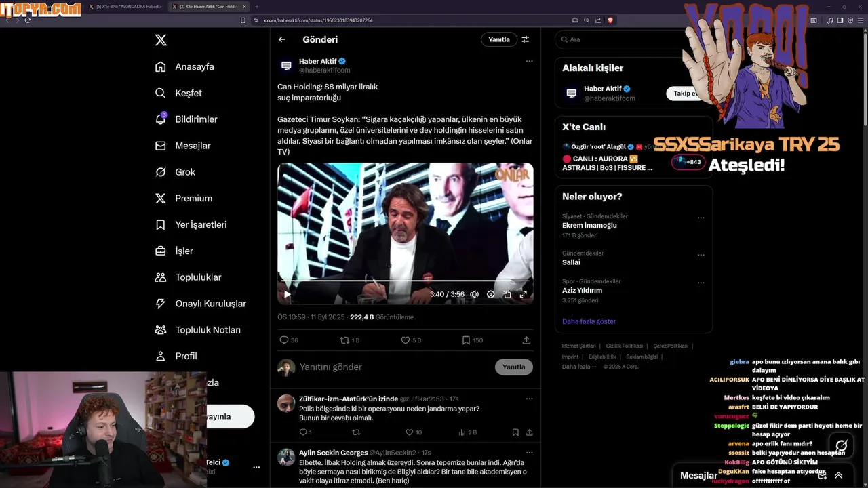Reply icon with 36 comments
868x488 pixels.
tap(289, 340)
